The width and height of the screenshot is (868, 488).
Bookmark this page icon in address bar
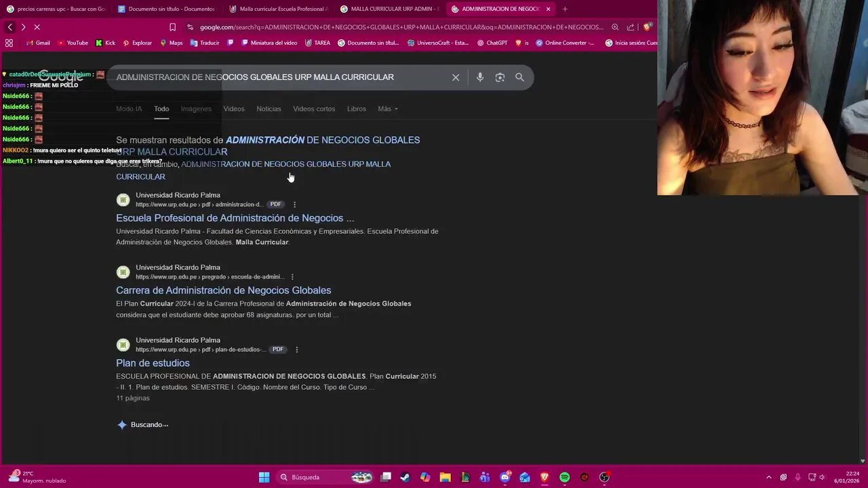[x=172, y=27]
